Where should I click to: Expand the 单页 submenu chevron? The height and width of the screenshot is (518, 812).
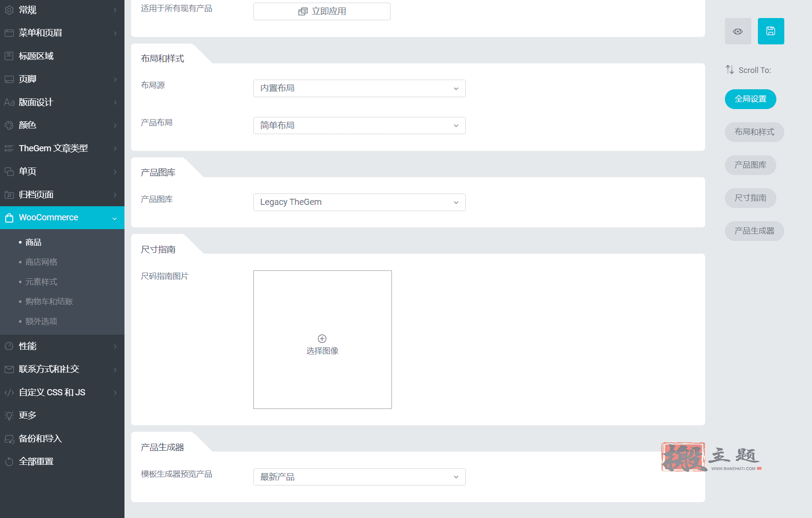[x=115, y=172]
